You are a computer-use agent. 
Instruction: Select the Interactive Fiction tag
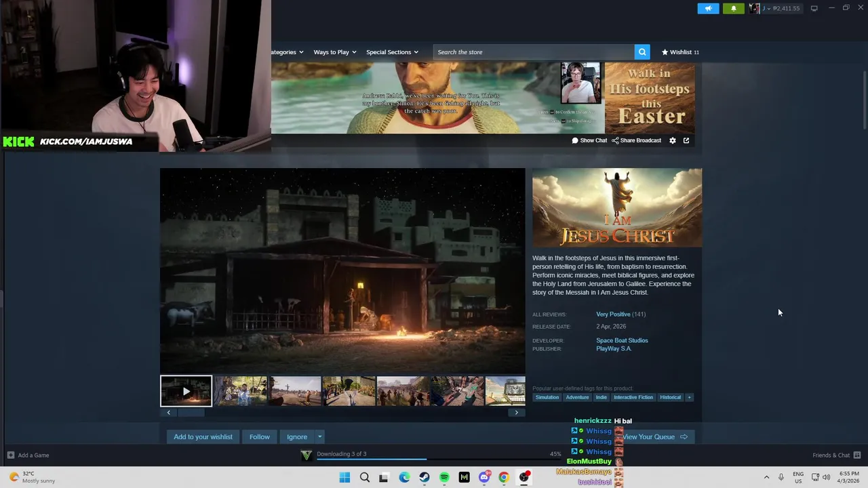[633, 397]
